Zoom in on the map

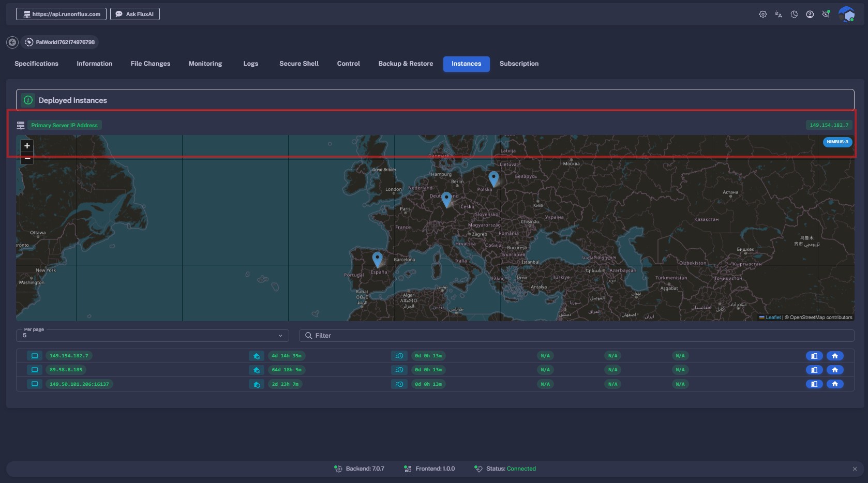27,146
